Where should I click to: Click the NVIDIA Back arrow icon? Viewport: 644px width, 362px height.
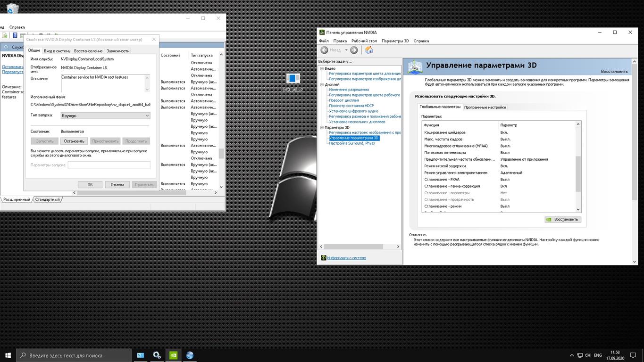[x=324, y=50]
